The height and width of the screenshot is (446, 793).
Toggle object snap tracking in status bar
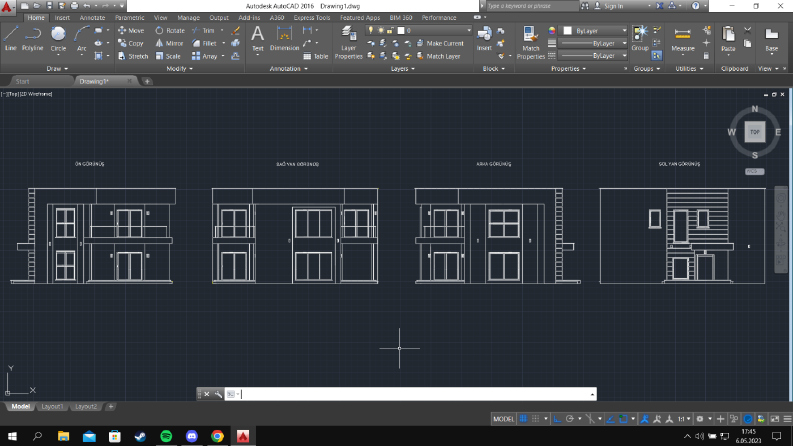(610, 419)
